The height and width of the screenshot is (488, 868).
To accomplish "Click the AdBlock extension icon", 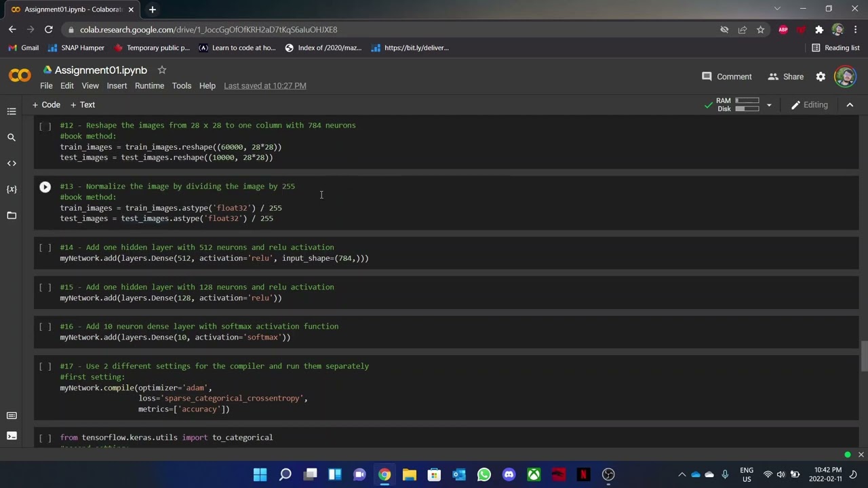I will pyautogui.click(x=783, y=30).
